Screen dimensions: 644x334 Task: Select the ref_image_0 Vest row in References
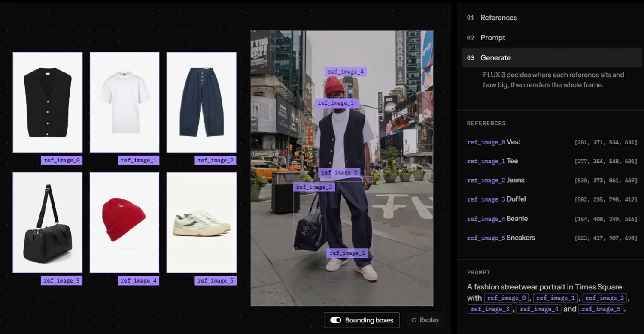(x=552, y=142)
